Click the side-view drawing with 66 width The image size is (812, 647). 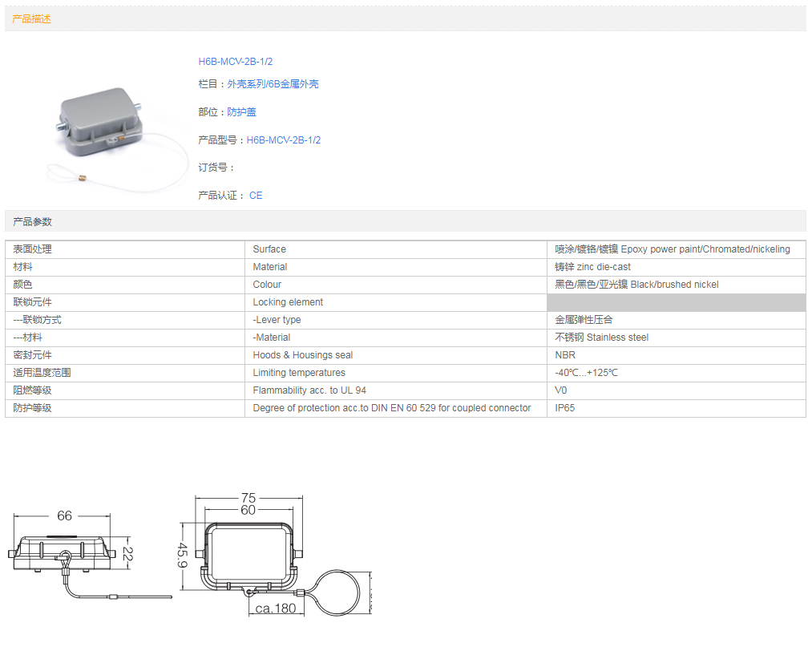(67, 555)
